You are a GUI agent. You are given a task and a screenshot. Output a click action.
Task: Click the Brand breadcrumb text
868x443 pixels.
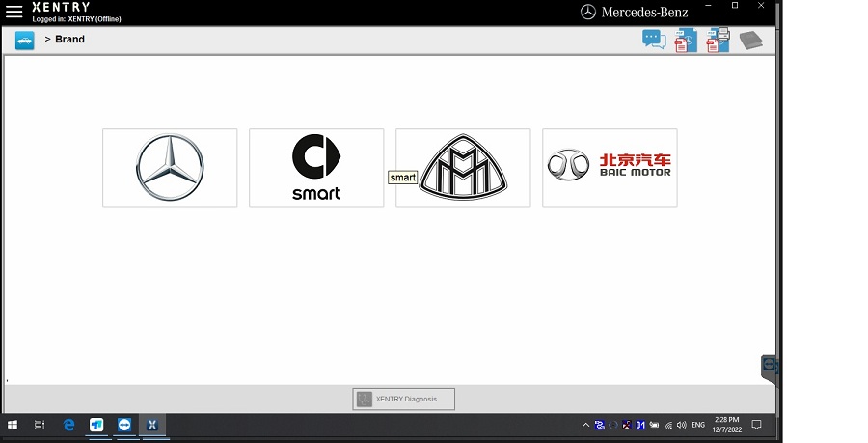point(69,40)
